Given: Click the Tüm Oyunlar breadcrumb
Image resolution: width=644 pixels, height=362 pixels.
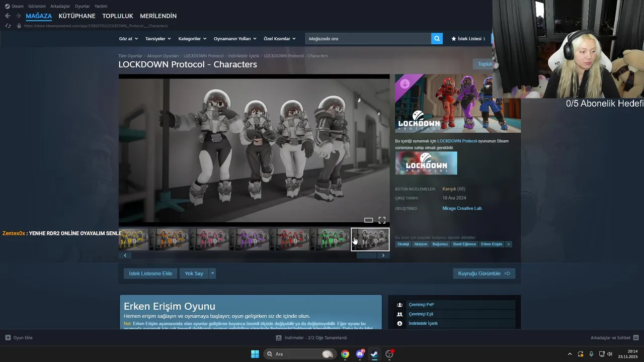Looking at the screenshot, I should click(x=130, y=56).
